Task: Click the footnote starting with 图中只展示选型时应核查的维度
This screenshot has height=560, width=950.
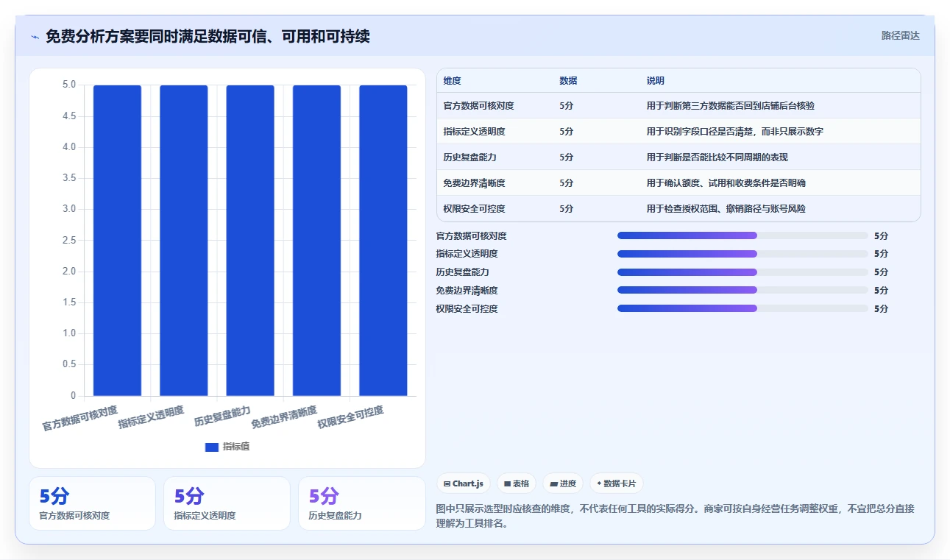Action: [x=676, y=517]
